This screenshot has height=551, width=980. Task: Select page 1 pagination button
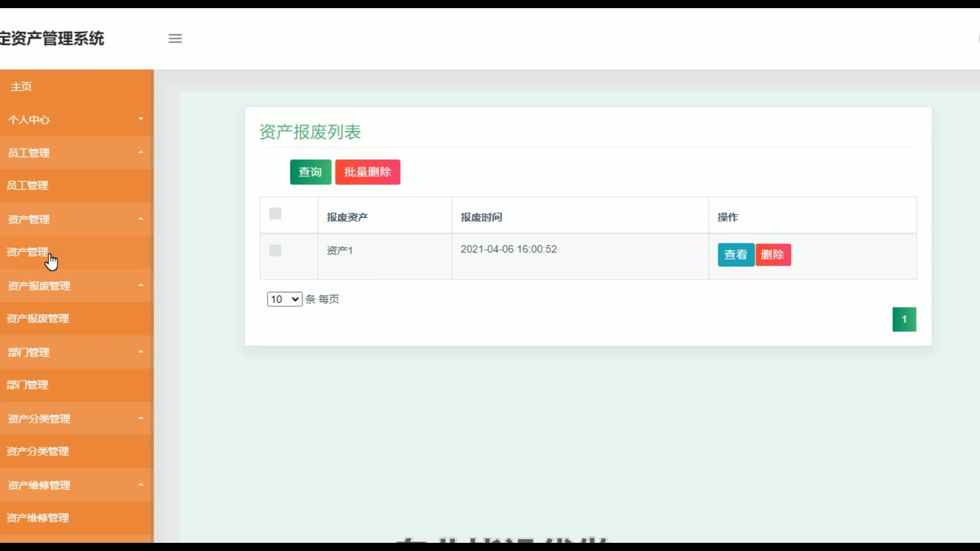[904, 319]
